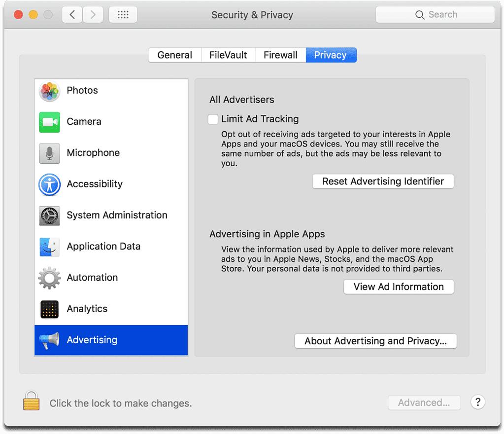Enable the Limit Ad Tracking checkbox

pos(213,119)
